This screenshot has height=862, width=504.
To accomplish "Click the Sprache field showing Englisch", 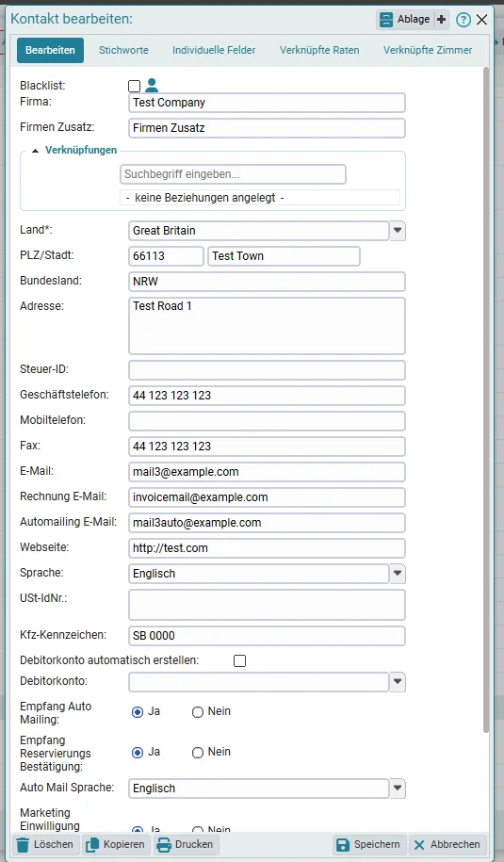I will tap(259, 574).
